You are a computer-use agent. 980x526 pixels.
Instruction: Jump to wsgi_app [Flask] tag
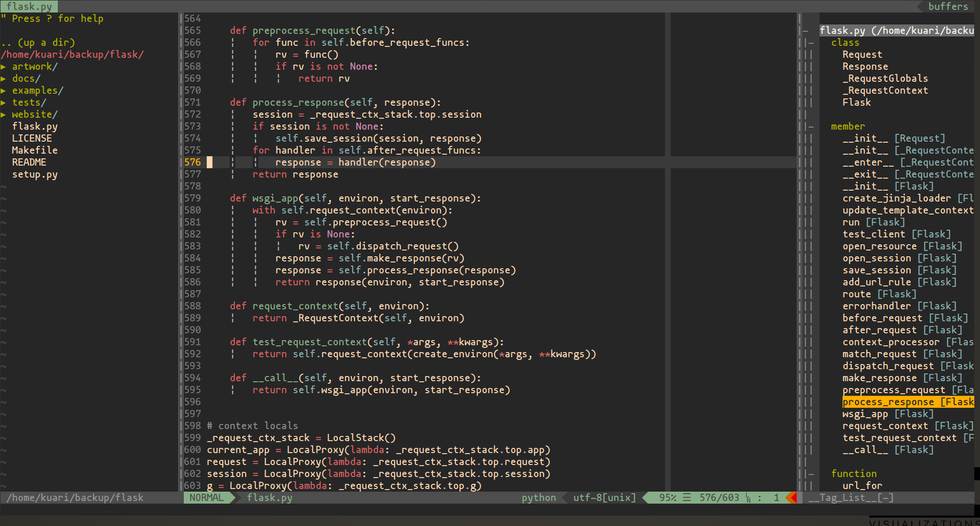point(888,414)
